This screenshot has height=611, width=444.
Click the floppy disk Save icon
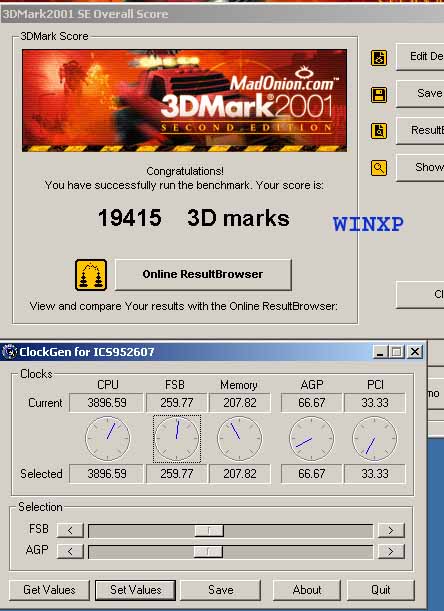point(379,94)
